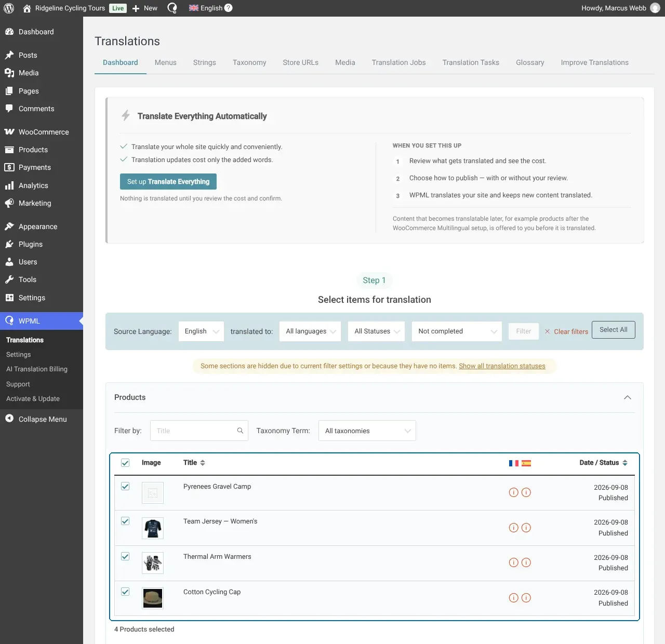The image size is (665, 644).
Task: Click the Clear filters link
Action: (x=566, y=331)
